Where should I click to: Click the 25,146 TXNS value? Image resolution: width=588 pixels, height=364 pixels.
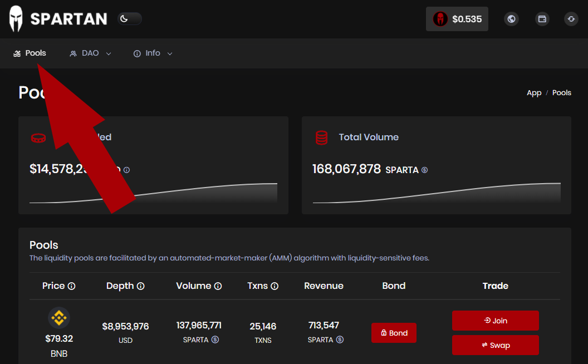click(263, 327)
